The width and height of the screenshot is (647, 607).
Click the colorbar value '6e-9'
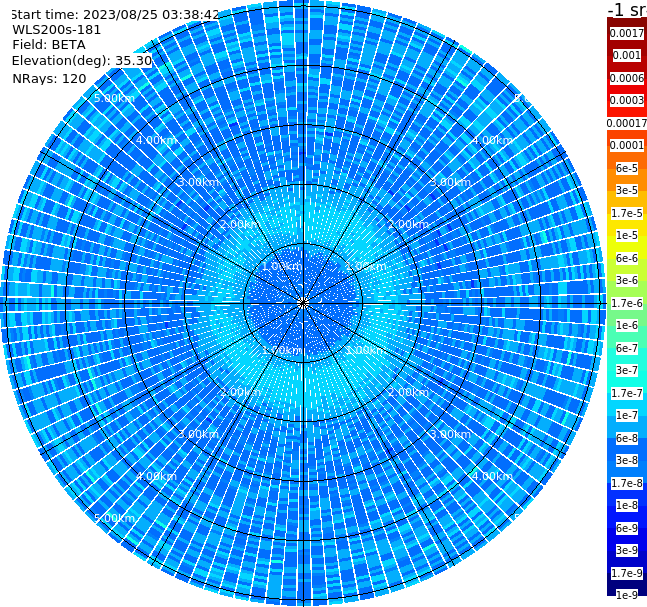point(627,528)
